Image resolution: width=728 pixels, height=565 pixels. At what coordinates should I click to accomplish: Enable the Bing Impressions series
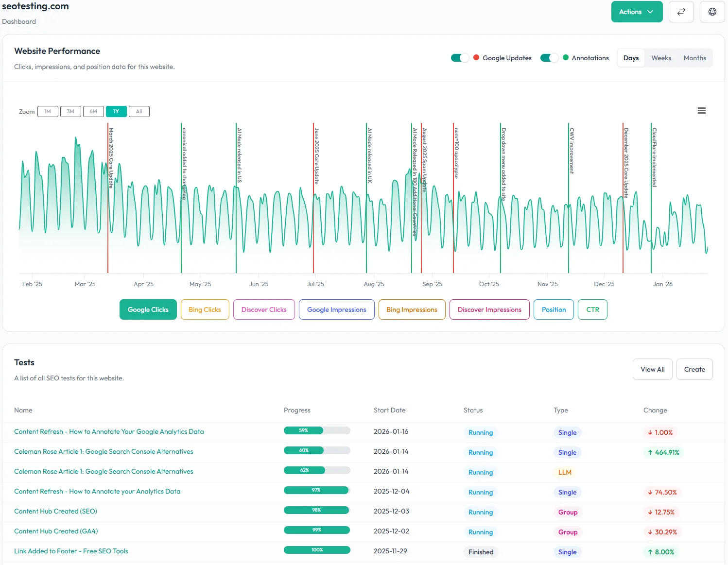point(412,309)
